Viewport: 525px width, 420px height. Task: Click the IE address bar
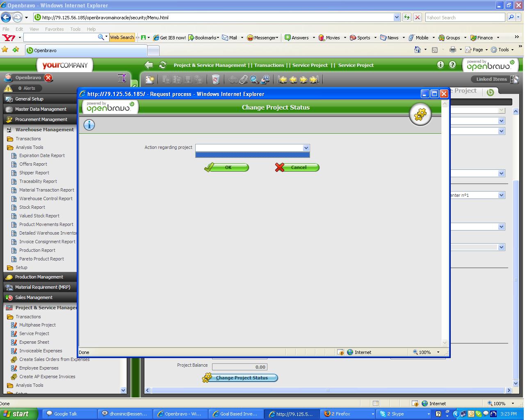[x=213, y=18]
